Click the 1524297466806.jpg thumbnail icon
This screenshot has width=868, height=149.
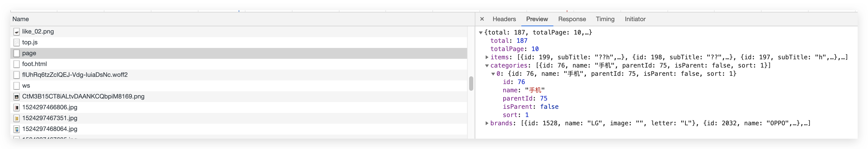point(17,107)
